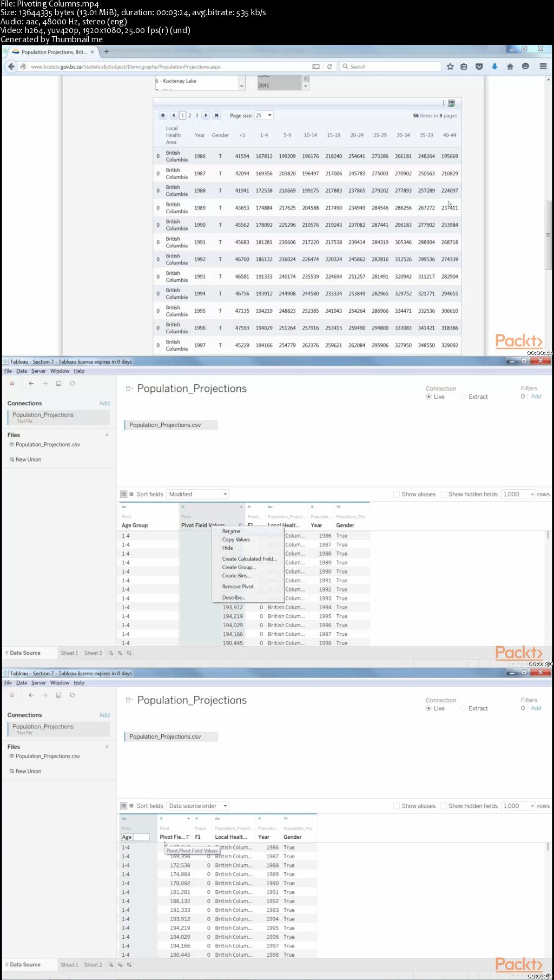Open Pivot Fie... column dropdown arrow in Age-rename window
Viewport: 554px width, 980px height.
pos(189,819)
